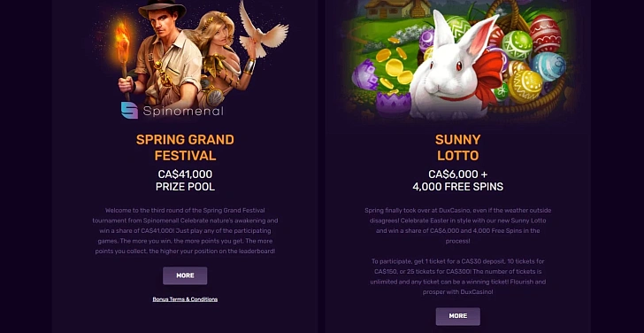
Task: Select the Sunny Lotto heading
Action: 458,148
